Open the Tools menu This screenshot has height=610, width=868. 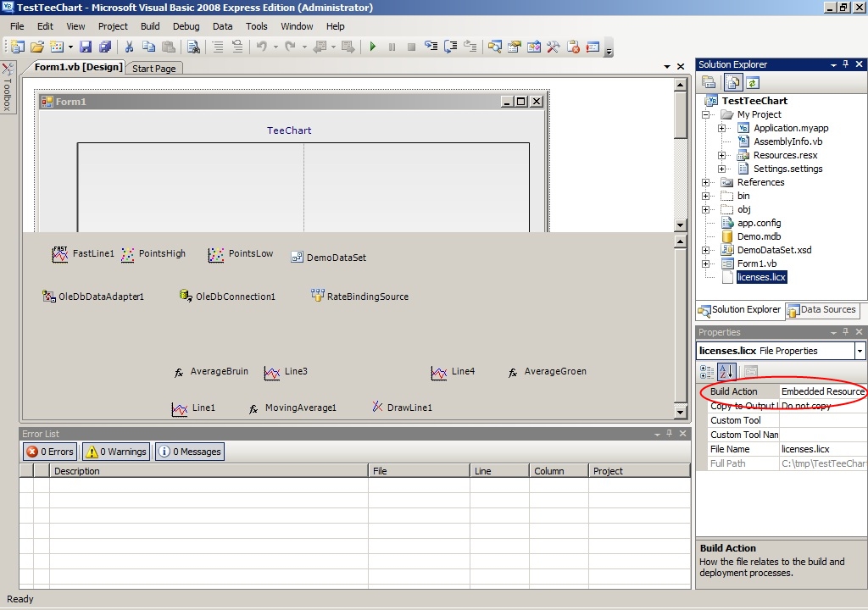pos(256,26)
